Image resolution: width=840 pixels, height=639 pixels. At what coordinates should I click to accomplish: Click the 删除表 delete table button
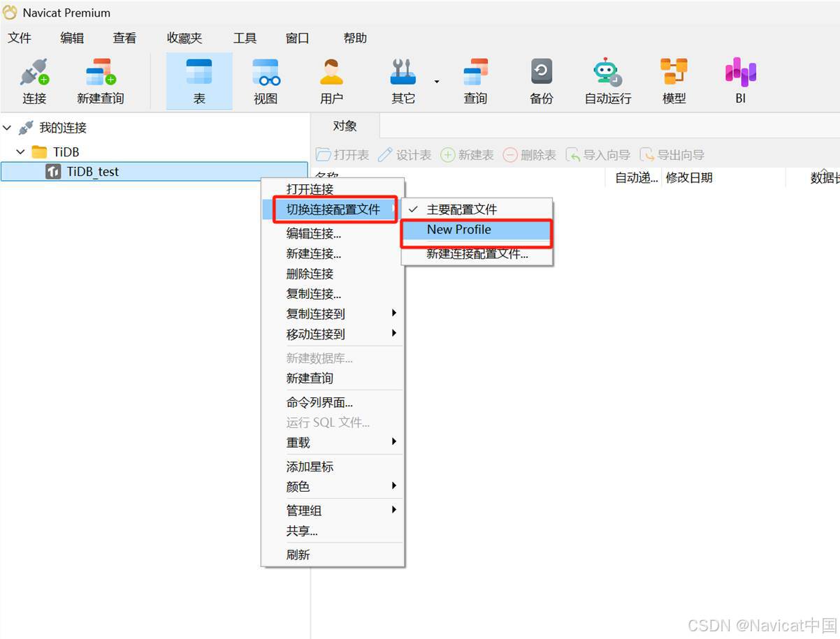[529, 155]
